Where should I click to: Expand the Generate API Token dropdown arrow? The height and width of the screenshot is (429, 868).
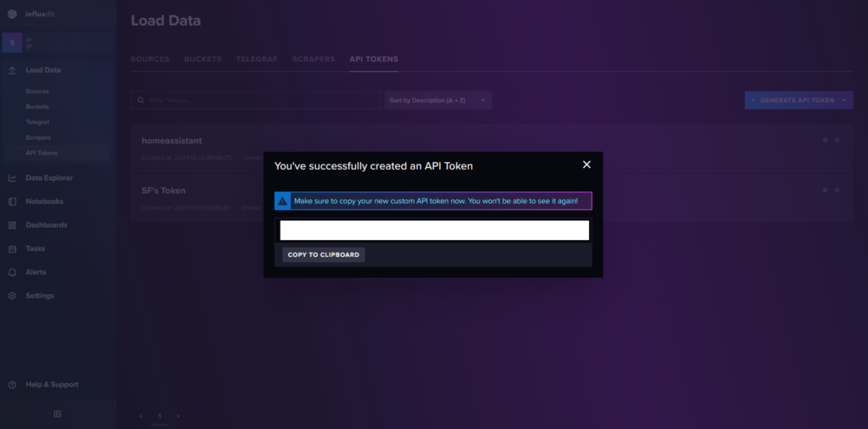(x=843, y=100)
